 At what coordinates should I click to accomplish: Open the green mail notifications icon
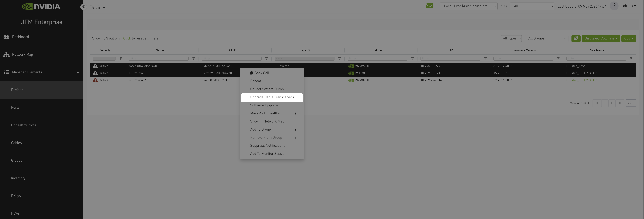coord(429,6)
